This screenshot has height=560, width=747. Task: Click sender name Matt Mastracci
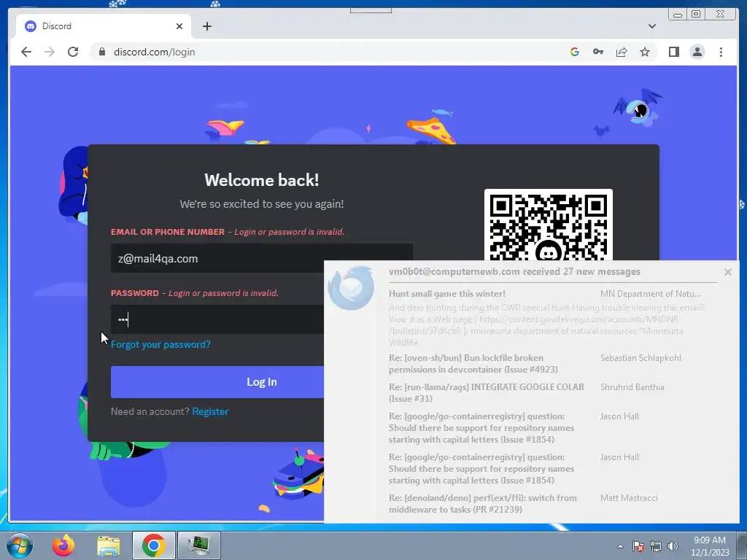(x=629, y=497)
